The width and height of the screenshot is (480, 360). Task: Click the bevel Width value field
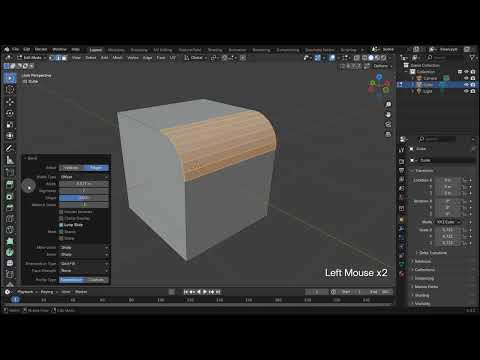point(84,184)
